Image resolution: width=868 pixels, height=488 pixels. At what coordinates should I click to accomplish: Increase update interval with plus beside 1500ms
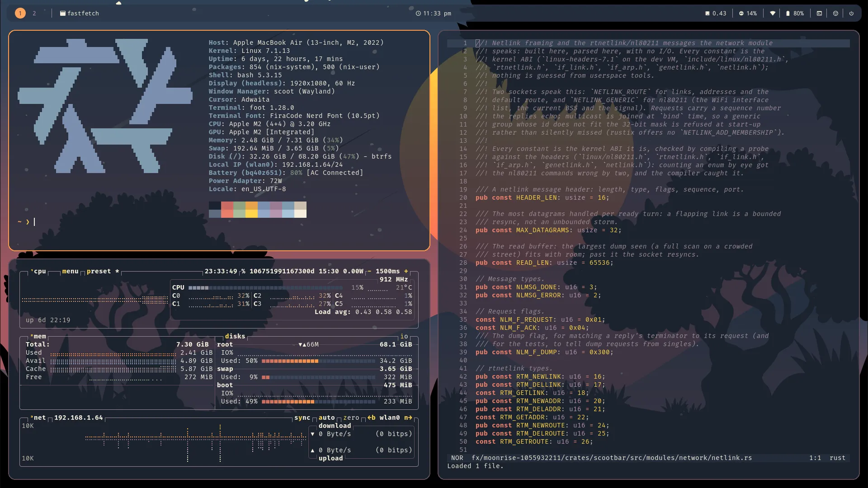click(x=406, y=271)
